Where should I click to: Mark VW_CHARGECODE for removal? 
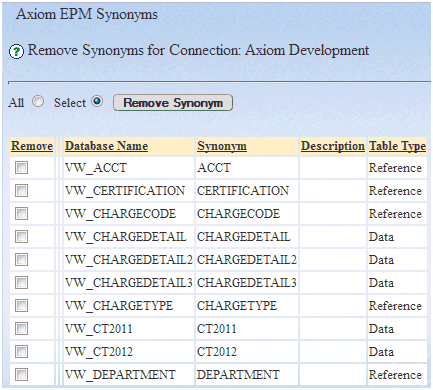click(21, 213)
